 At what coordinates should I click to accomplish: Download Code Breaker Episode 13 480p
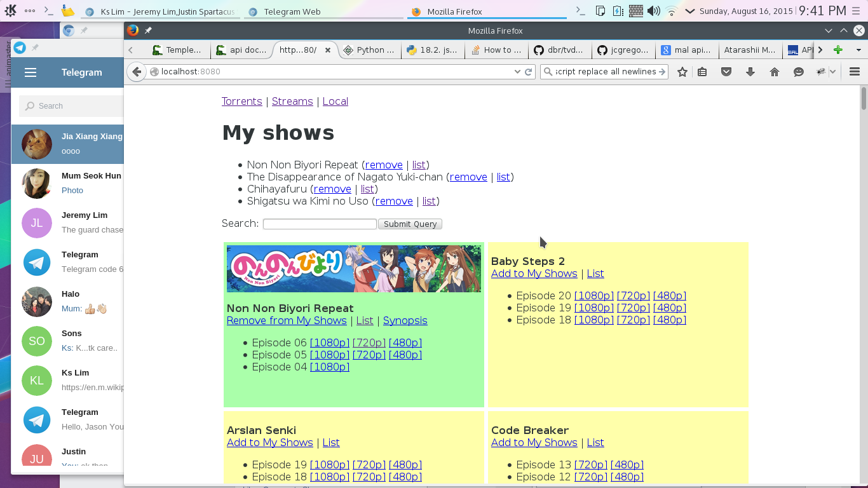pyautogui.click(x=627, y=464)
